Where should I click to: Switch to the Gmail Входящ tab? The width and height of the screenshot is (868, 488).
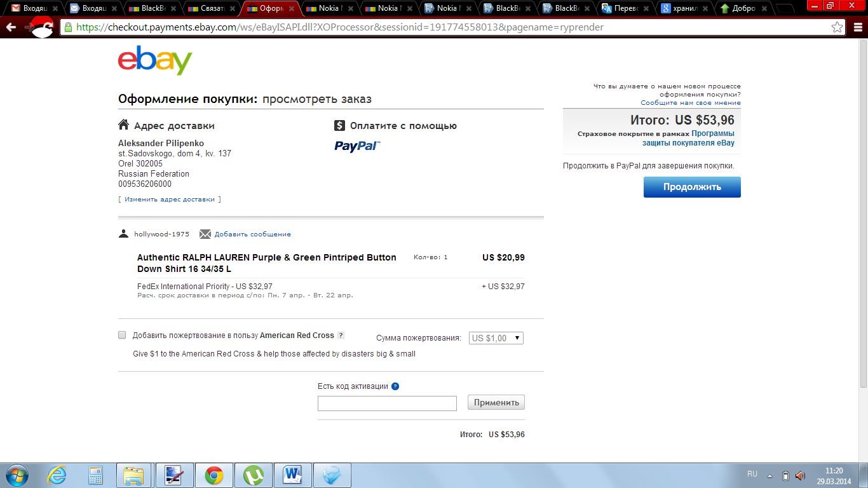34,9
